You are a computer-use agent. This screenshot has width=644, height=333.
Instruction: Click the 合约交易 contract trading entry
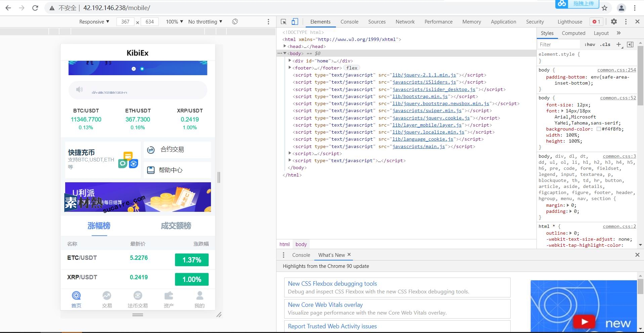coord(177,150)
